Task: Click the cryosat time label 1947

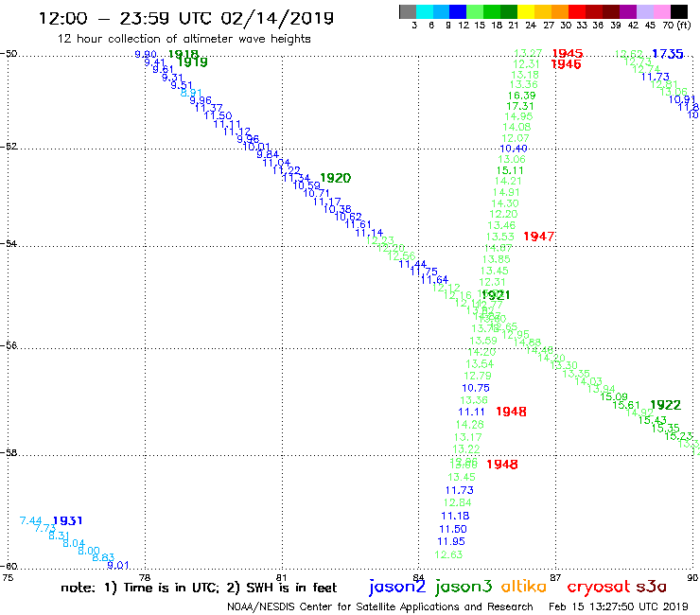Action: click(539, 237)
